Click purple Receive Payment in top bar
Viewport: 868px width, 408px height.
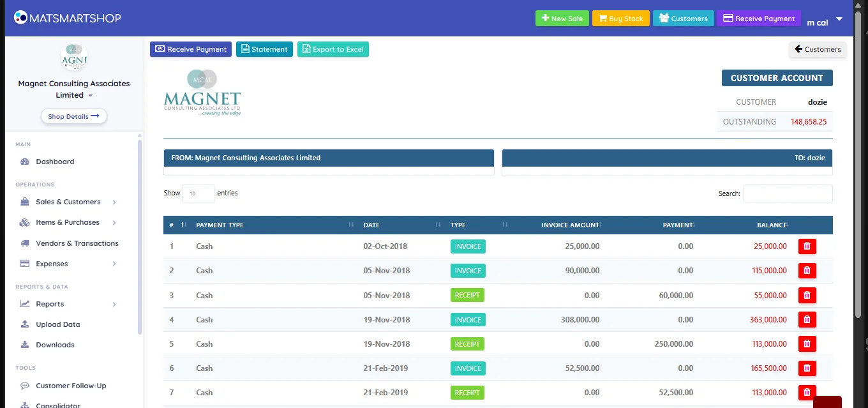tap(758, 19)
